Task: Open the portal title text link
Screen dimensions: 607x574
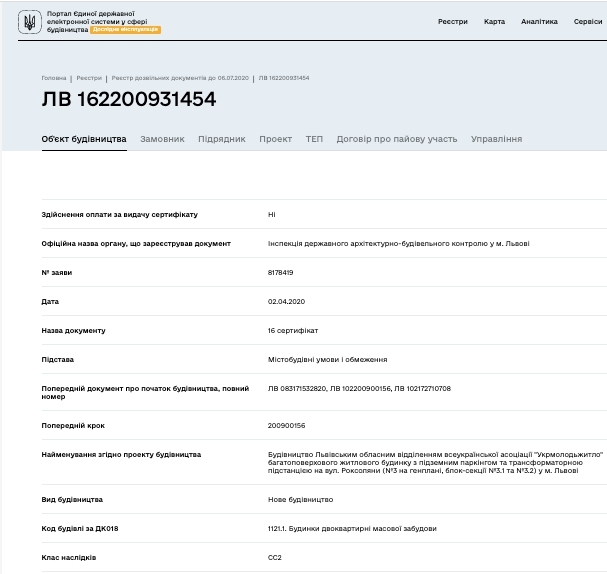Action: point(97,21)
